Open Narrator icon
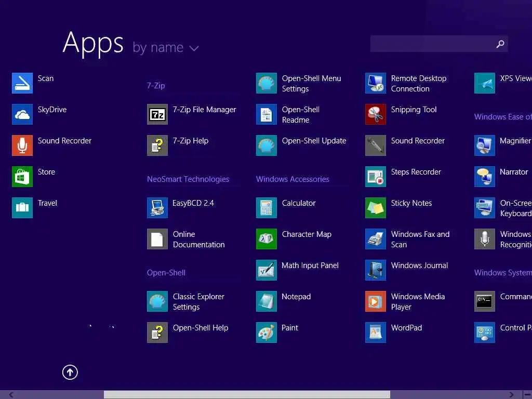The width and height of the screenshot is (532, 399). (485, 177)
